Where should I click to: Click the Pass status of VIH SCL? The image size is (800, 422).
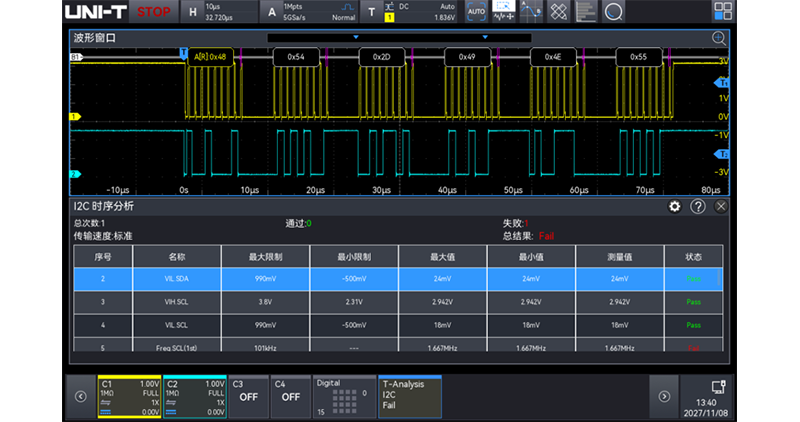693,302
